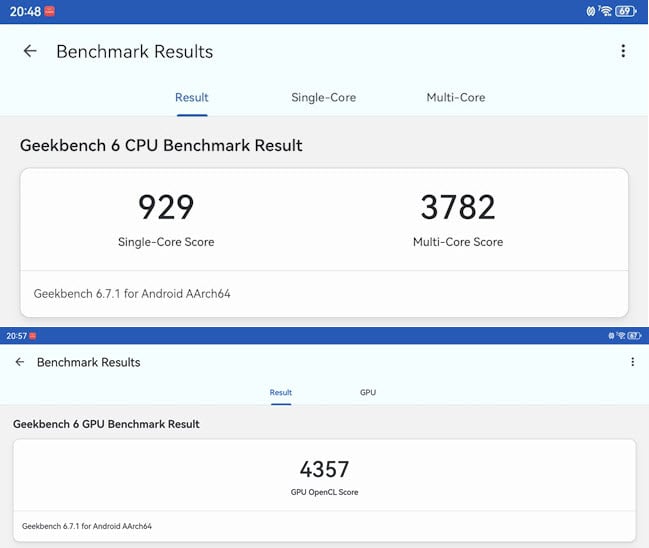Screen dimensions: 649x548
Task: Switch to the Single-Core tab
Action: tap(323, 98)
